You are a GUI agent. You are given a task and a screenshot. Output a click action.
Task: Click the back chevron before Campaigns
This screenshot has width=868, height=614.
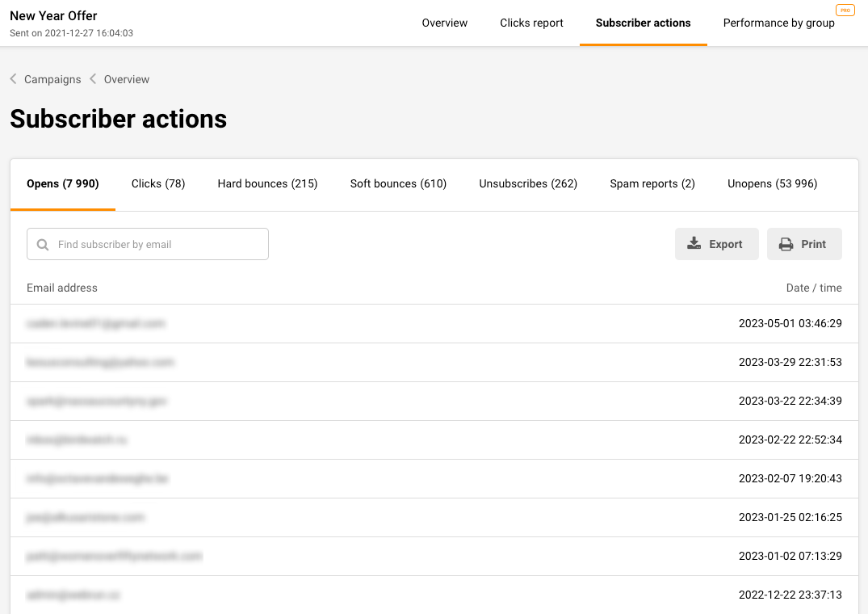14,79
